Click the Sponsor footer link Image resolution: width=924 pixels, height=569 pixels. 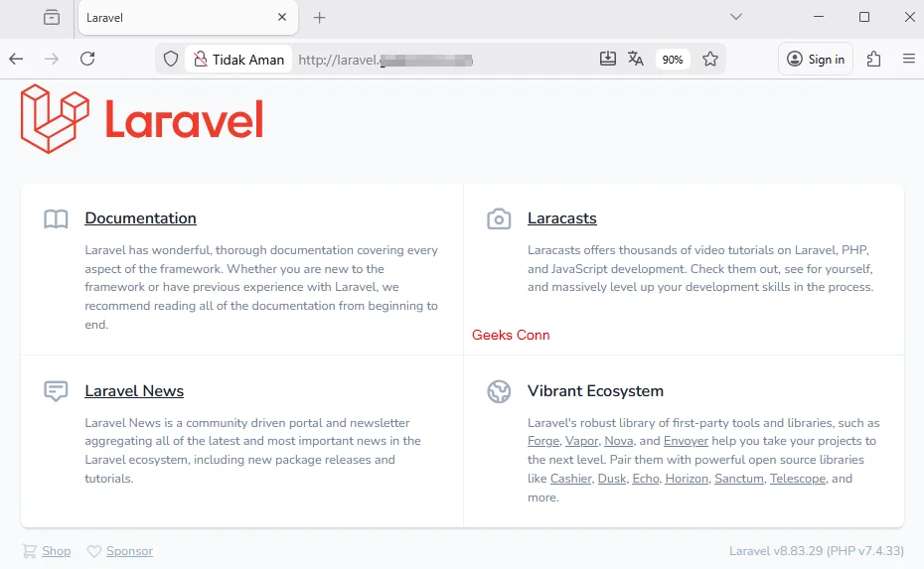click(129, 551)
